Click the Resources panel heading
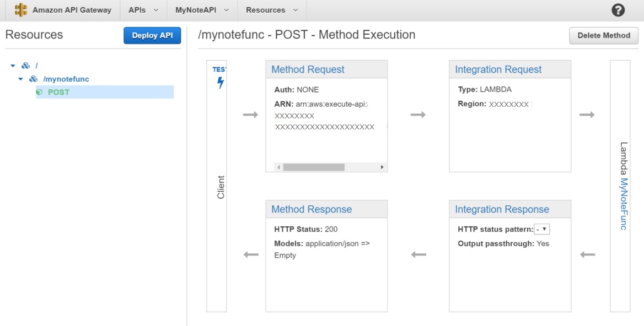Image resolution: width=644 pixels, height=326 pixels. click(x=34, y=35)
